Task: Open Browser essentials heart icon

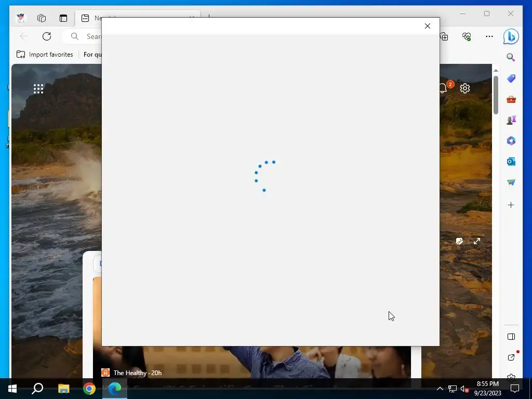Action: point(467,36)
